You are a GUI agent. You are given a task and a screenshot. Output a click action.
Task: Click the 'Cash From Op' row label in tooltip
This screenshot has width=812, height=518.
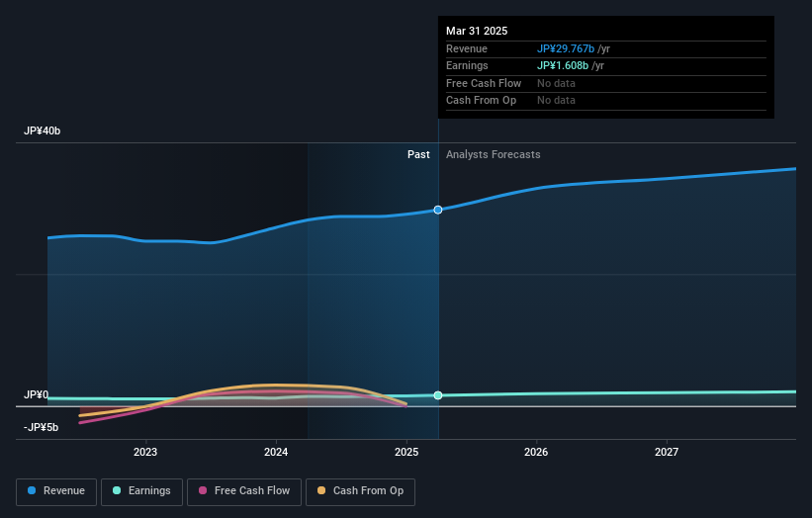[481, 101]
